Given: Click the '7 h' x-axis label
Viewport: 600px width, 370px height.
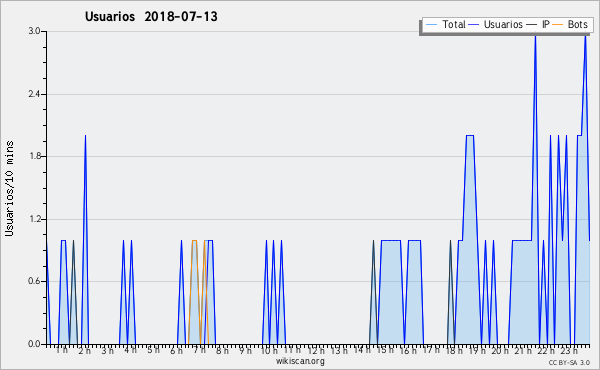Looking at the screenshot, I should pos(199,350).
